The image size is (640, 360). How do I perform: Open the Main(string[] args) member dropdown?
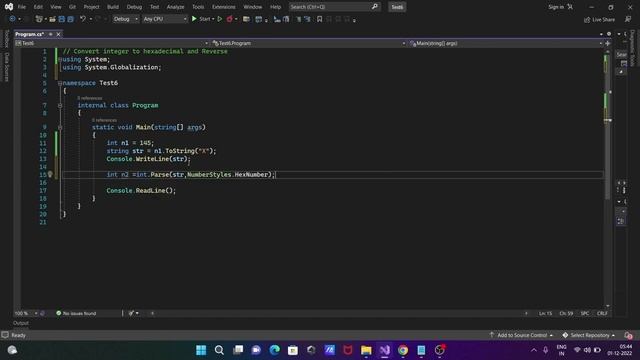pyautogui.click(x=506, y=43)
